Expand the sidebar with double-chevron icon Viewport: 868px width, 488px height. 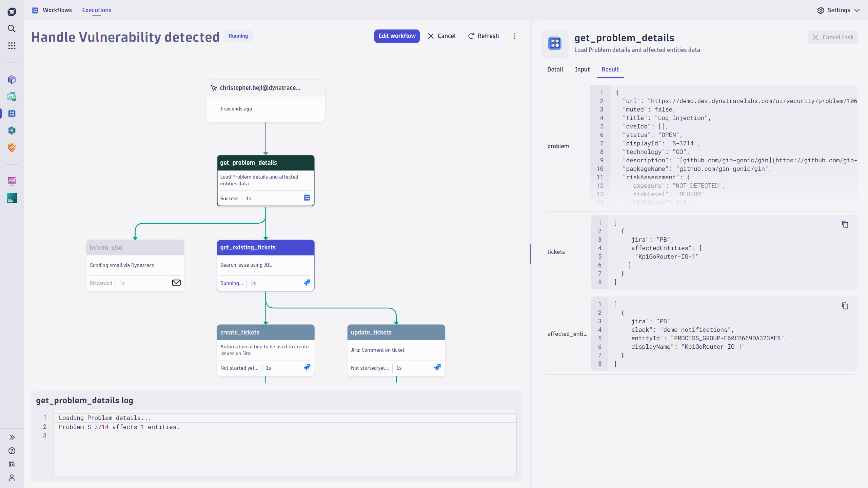point(12,437)
